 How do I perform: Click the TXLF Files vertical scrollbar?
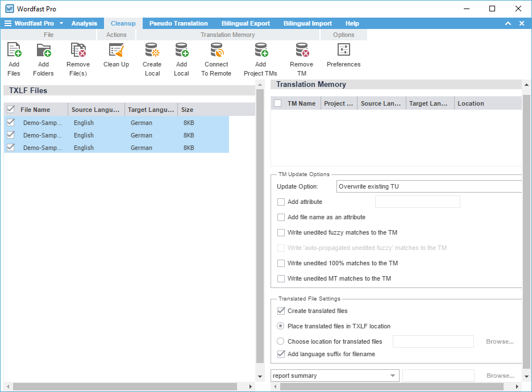click(x=260, y=226)
